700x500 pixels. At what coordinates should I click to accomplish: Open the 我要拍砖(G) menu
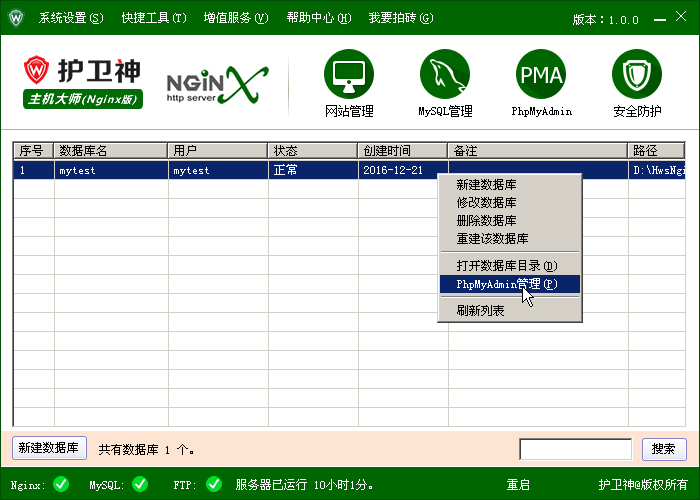[x=401, y=18]
